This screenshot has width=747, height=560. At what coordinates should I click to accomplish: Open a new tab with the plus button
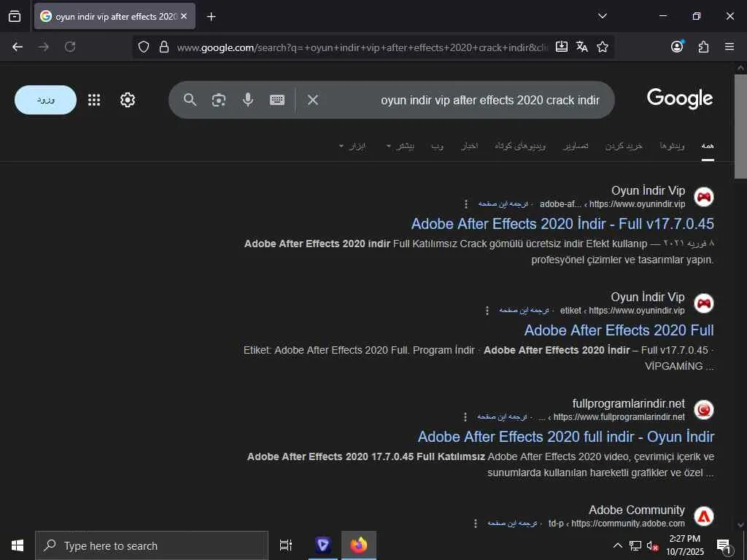(211, 17)
